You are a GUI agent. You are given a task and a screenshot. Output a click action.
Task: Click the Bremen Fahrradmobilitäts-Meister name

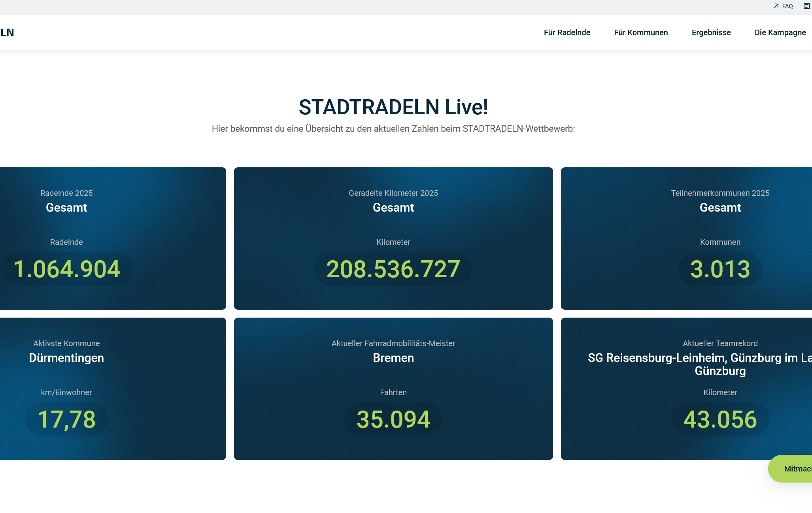coord(393,358)
